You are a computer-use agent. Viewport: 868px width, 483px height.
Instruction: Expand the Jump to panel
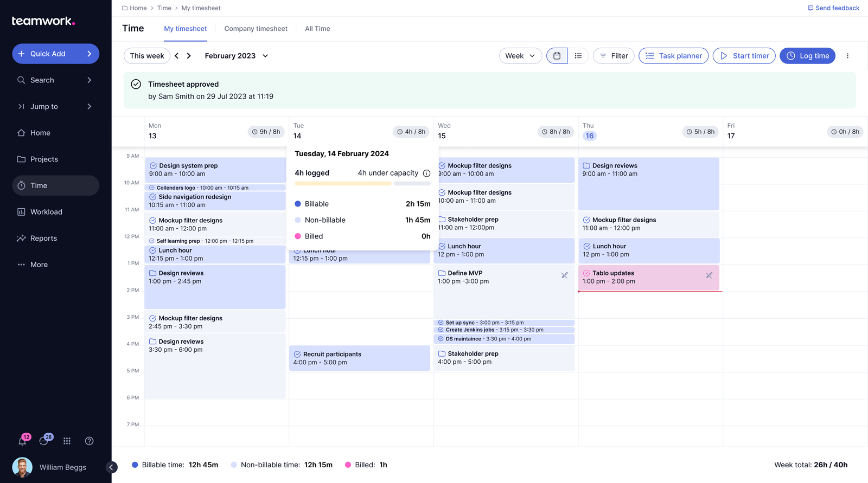point(55,107)
